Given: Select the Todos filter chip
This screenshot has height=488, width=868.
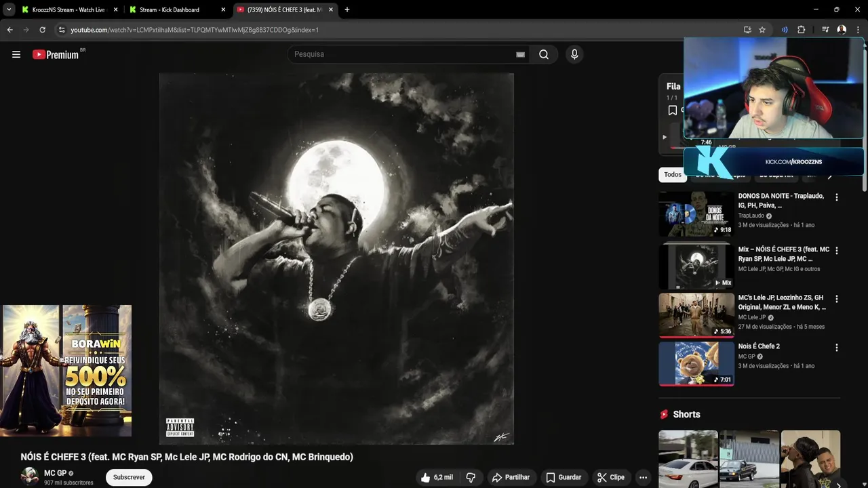Looking at the screenshot, I should pos(673,175).
